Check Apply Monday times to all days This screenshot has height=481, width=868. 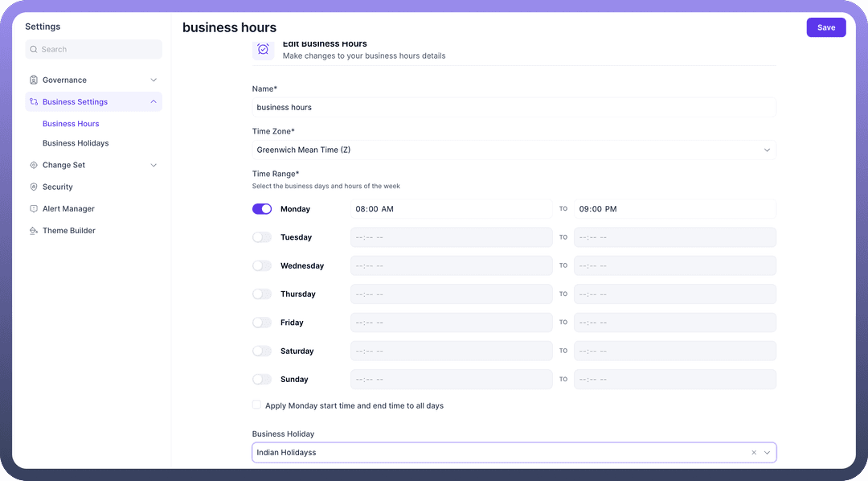point(256,405)
